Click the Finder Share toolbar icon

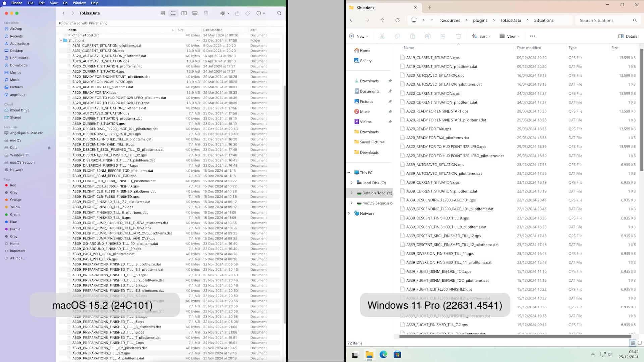[x=237, y=13]
